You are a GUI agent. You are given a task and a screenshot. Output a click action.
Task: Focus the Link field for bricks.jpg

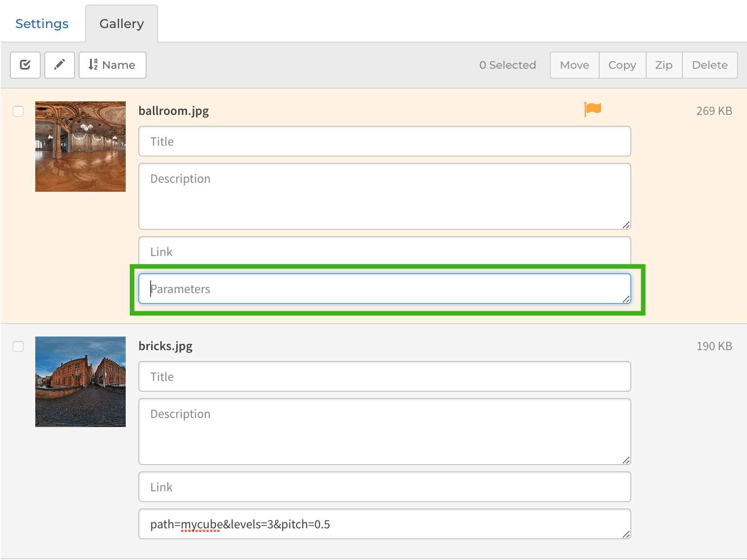(385, 487)
